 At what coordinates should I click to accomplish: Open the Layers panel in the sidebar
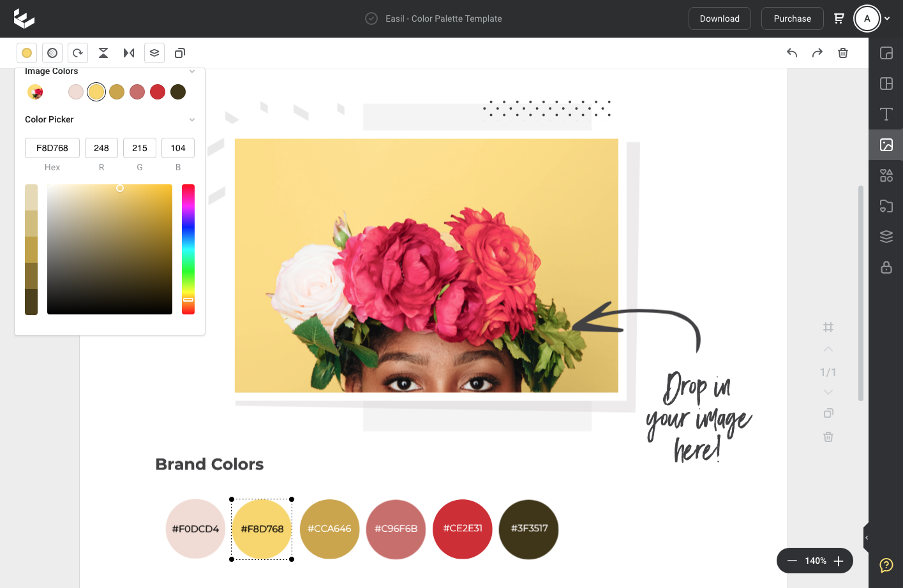coord(886,236)
